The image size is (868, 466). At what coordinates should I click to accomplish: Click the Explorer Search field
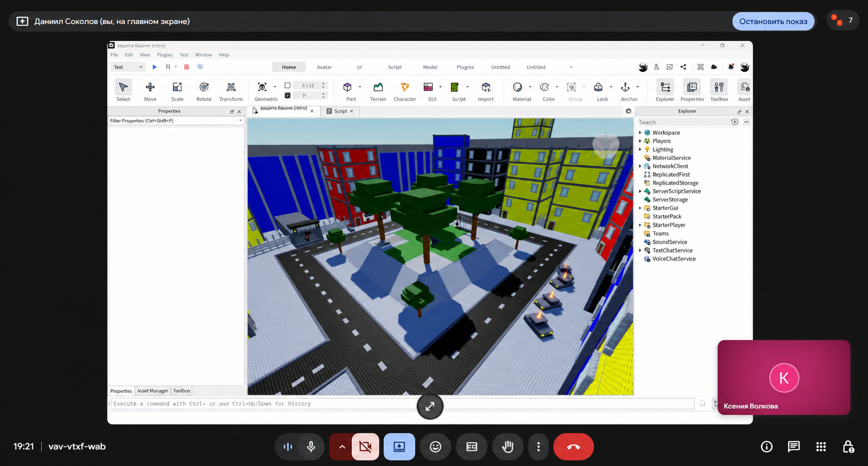coord(683,122)
